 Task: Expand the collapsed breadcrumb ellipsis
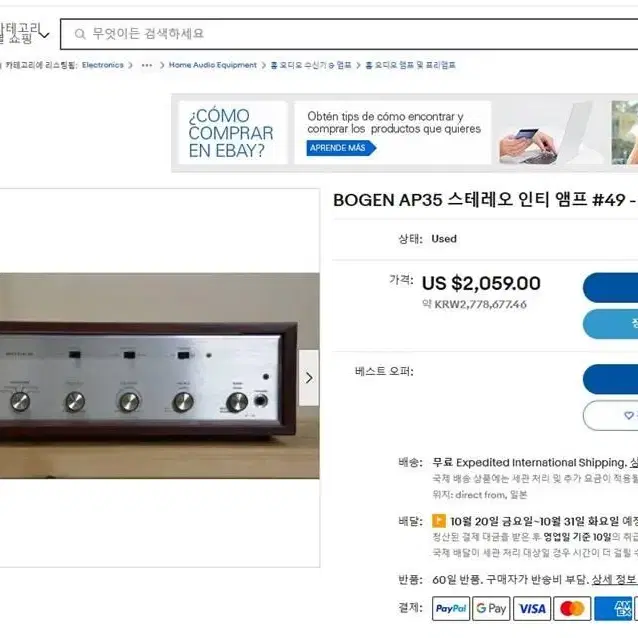pyautogui.click(x=147, y=65)
